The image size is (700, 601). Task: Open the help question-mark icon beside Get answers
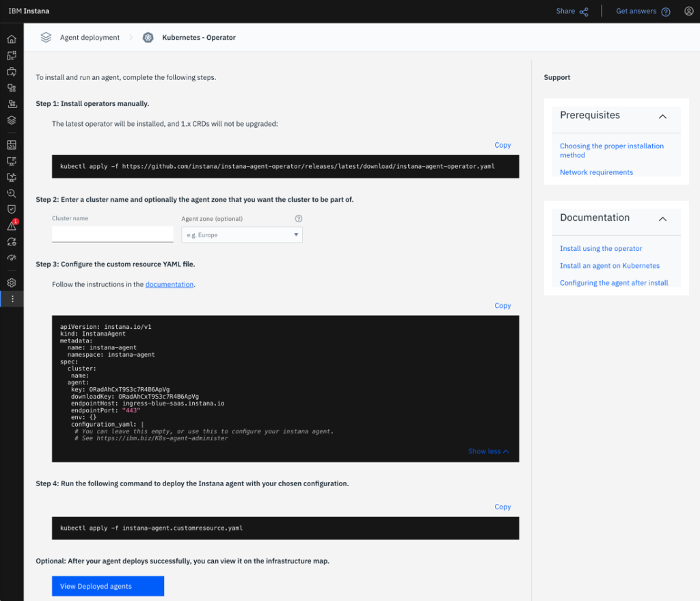pyautogui.click(x=666, y=11)
